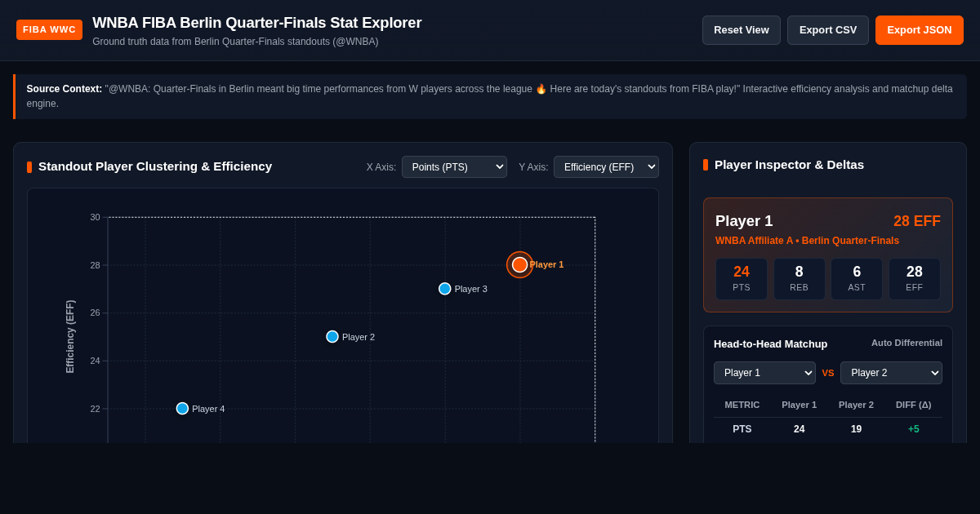Click the +5 PTS differential value
The image size is (980, 514).
[914, 429]
